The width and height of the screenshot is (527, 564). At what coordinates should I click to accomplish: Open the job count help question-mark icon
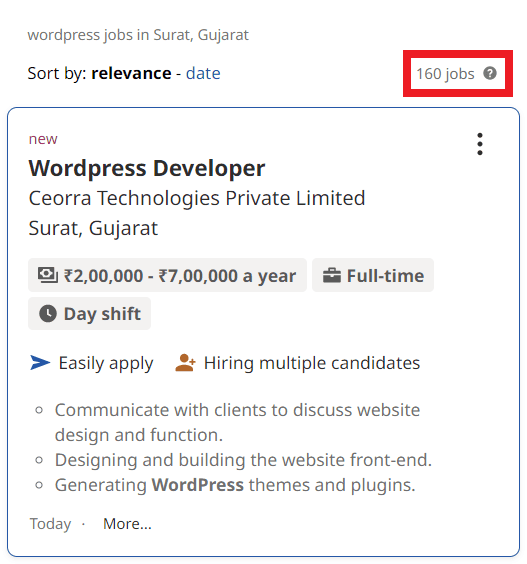pos(490,73)
